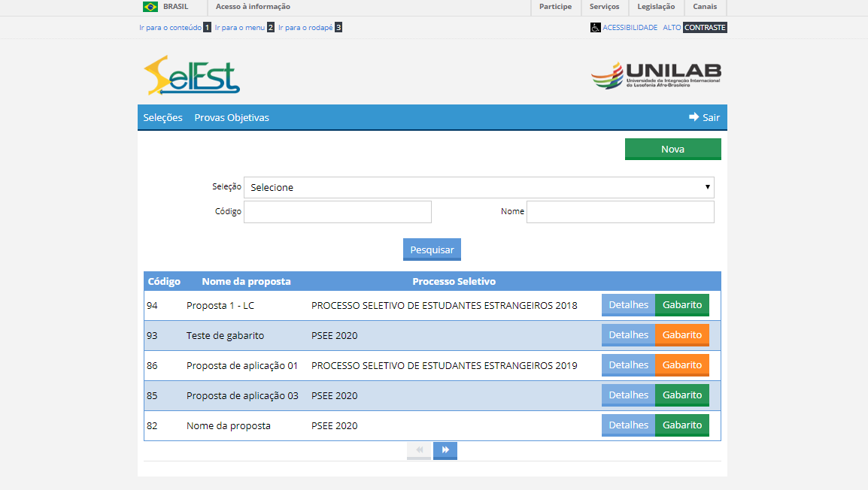Image resolution: width=868 pixels, height=490 pixels.
Task: Open the Seleções menu
Action: click(162, 117)
